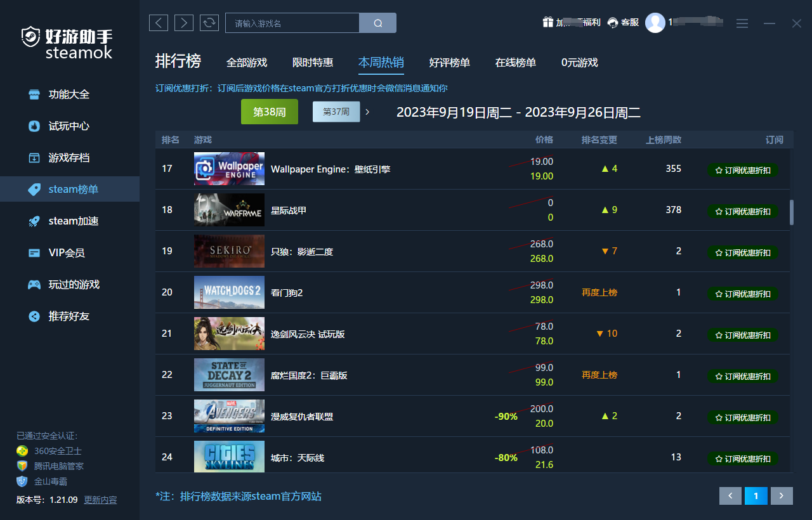Open the 更新内容 link
The height and width of the screenshot is (520, 812).
pyautogui.click(x=101, y=500)
